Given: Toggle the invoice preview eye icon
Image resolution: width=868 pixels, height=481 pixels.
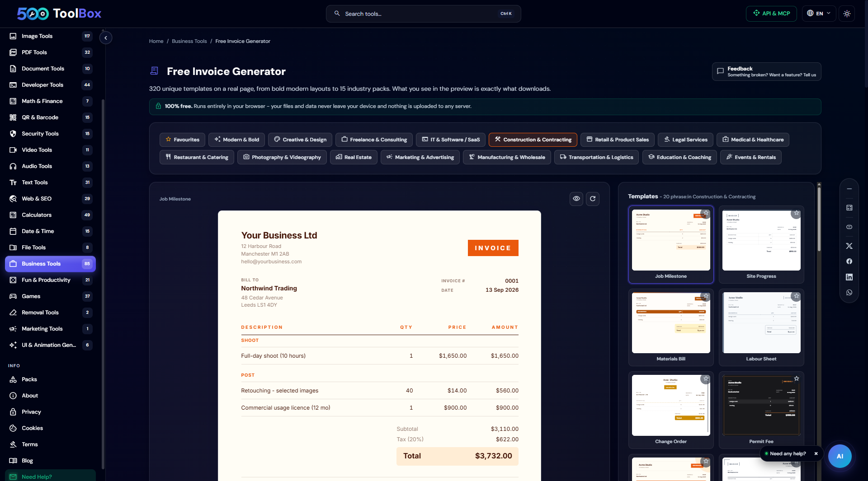Looking at the screenshot, I should click(576, 199).
